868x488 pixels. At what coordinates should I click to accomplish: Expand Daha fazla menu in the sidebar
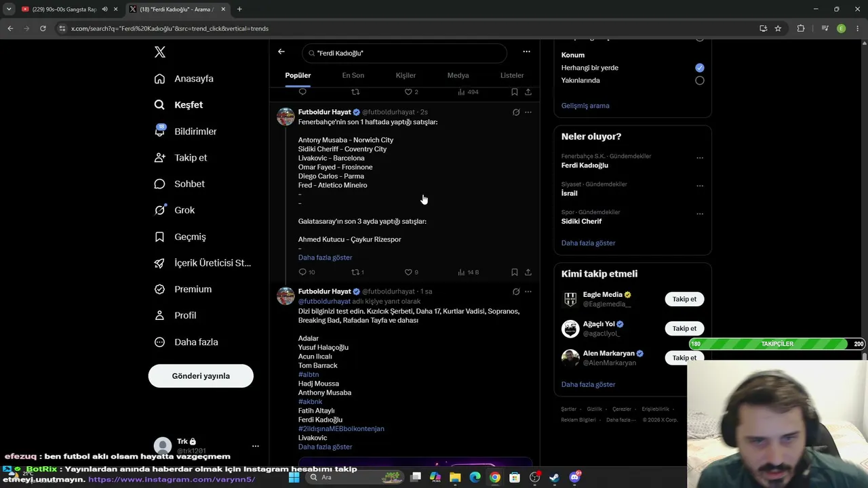pos(186,342)
